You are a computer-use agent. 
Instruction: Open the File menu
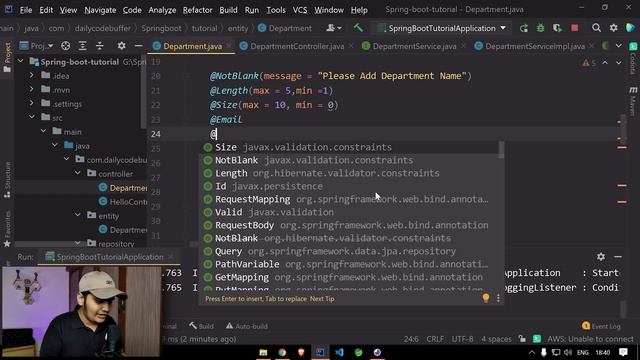(26, 10)
